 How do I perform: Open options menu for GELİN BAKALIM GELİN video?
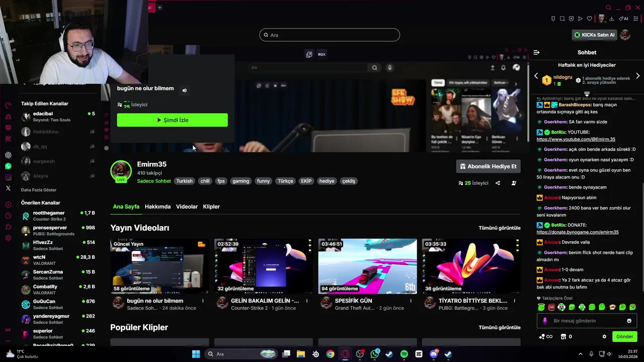point(306,301)
